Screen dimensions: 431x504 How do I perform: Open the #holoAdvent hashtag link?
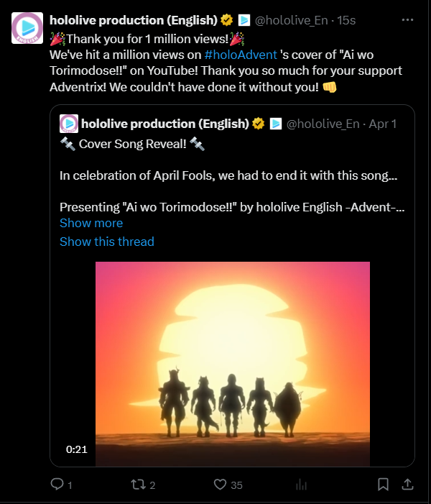tap(241, 54)
